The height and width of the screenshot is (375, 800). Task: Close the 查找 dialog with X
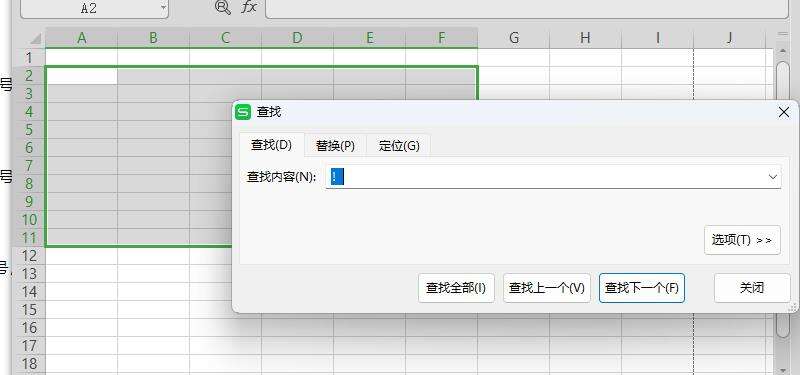point(784,112)
